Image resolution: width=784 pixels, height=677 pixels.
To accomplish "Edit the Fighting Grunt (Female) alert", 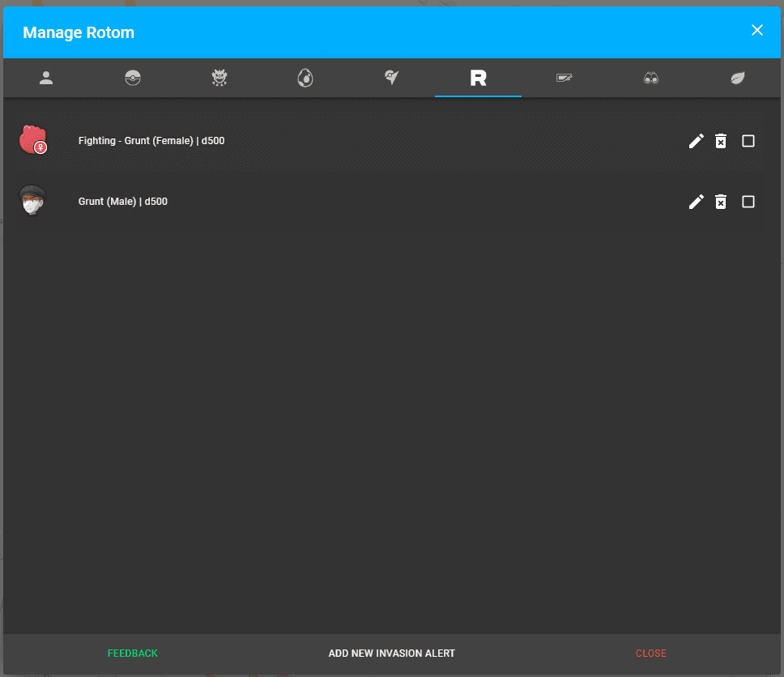I will pyautogui.click(x=696, y=142).
